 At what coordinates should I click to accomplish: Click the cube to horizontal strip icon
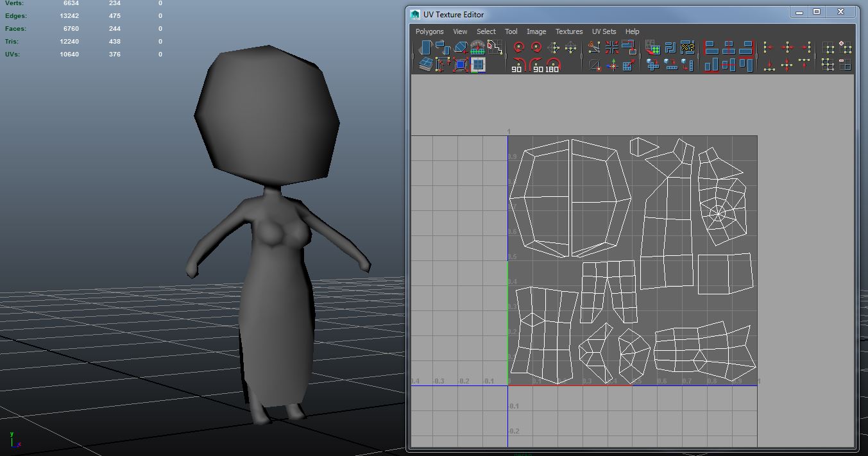pyautogui.click(x=670, y=65)
